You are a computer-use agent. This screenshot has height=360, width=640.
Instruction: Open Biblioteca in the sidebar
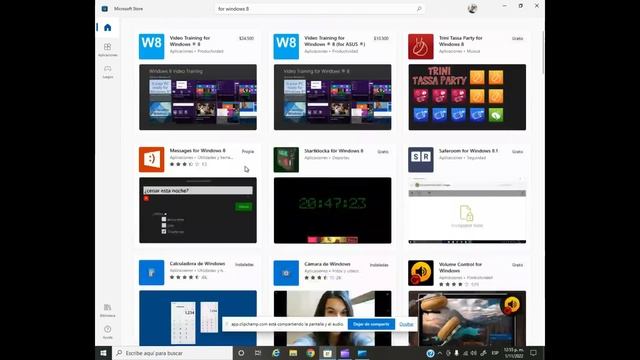click(x=107, y=311)
